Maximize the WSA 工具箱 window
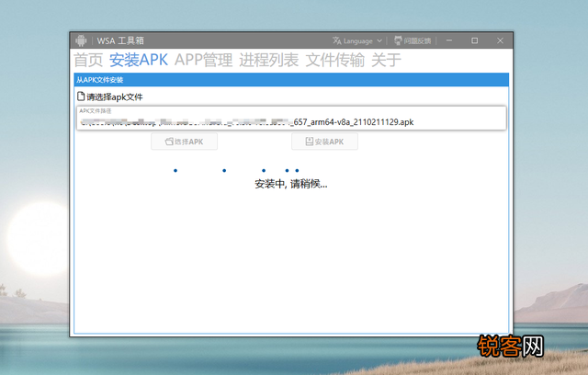The width and height of the screenshot is (588, 375). 474,40
